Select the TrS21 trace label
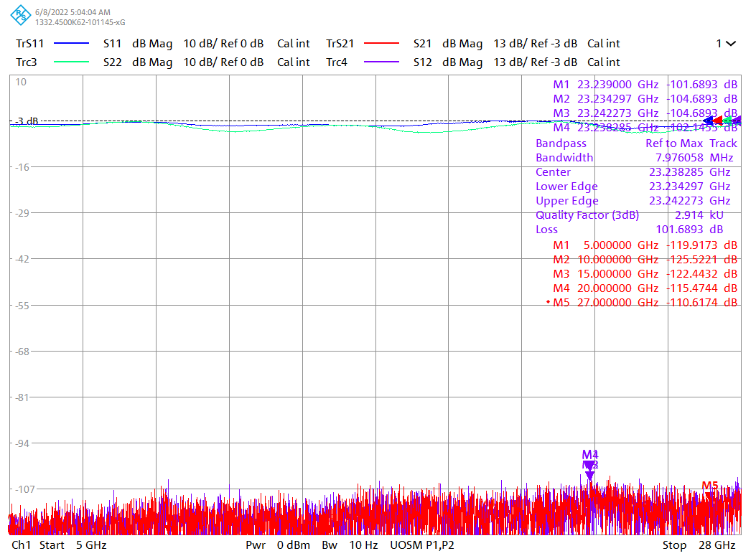Screen dimensions: 756x556 tap(340, 44)
